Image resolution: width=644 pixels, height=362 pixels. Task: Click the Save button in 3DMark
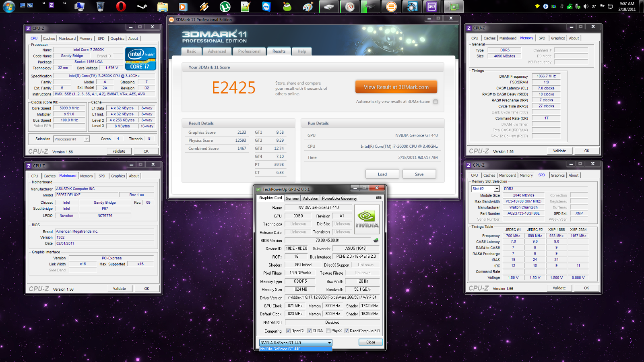pos(419,174)
